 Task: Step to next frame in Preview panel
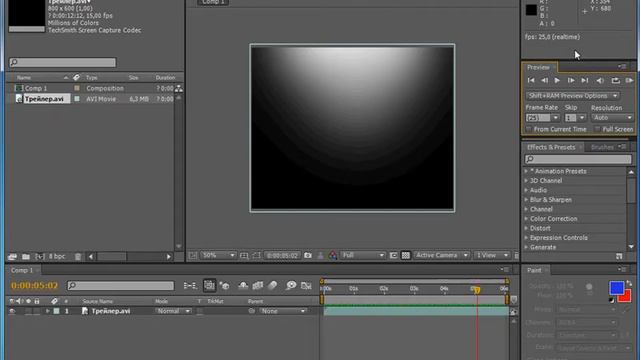pyautogui.click(x=571, y=80)
